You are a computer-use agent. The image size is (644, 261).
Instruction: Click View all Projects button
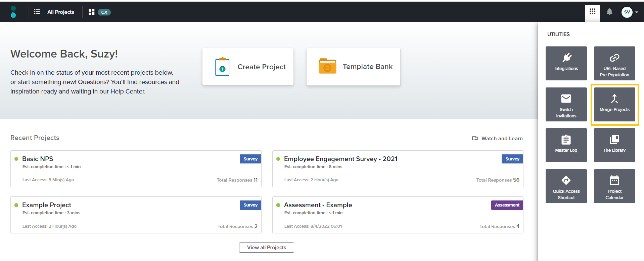[x=266, y=248]
